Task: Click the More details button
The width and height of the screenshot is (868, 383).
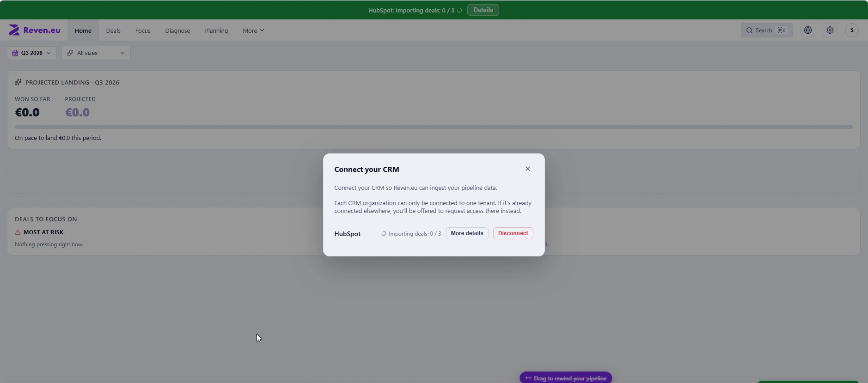Action: (x=467, y=233)
